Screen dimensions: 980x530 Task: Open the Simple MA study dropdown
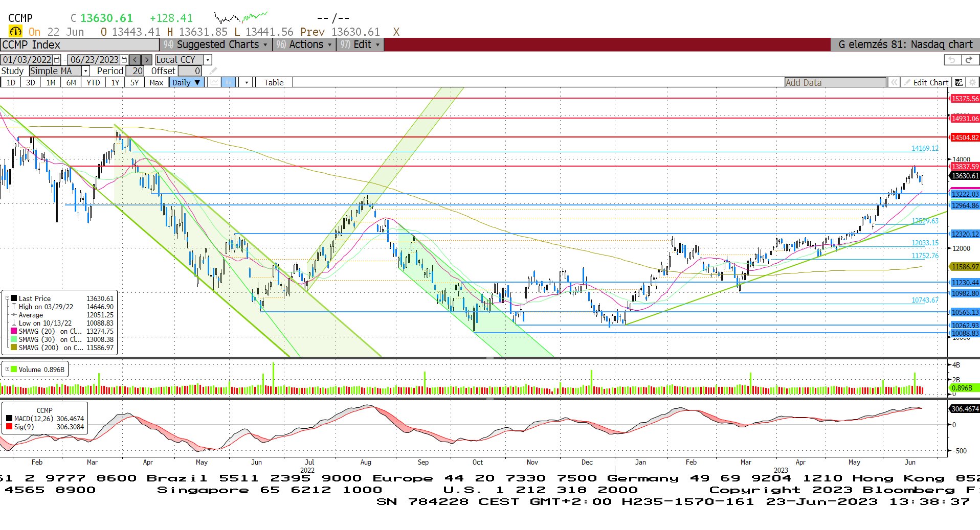coord(86,71)
